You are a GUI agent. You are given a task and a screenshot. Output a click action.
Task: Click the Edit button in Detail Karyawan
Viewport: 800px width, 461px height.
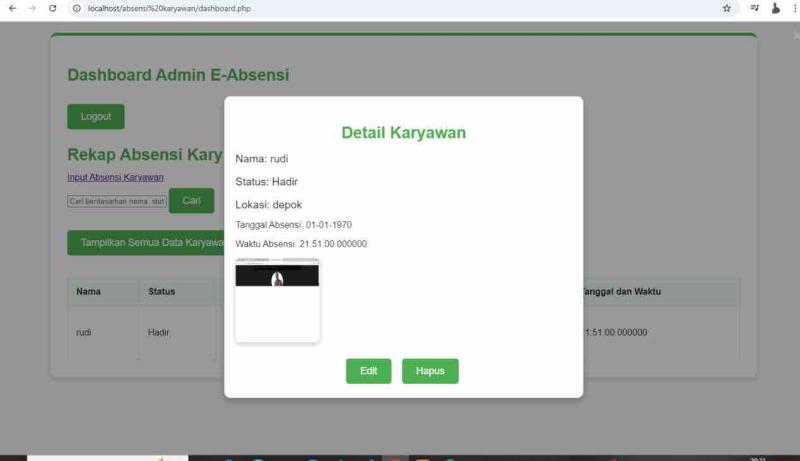pos(368,371)
